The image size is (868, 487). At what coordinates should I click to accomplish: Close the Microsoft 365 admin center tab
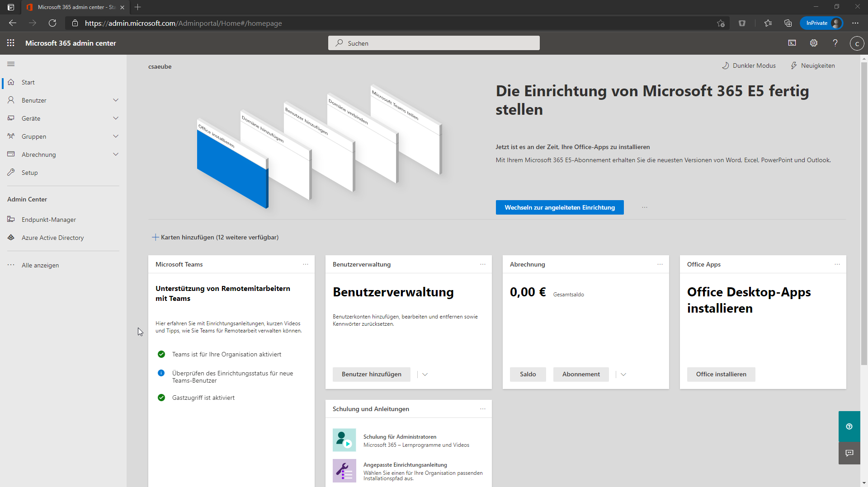coord(122,7)
